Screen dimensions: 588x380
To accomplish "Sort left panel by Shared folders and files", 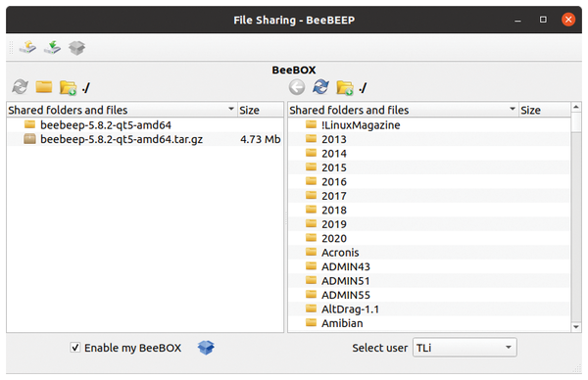I will [x=122, y=110].
